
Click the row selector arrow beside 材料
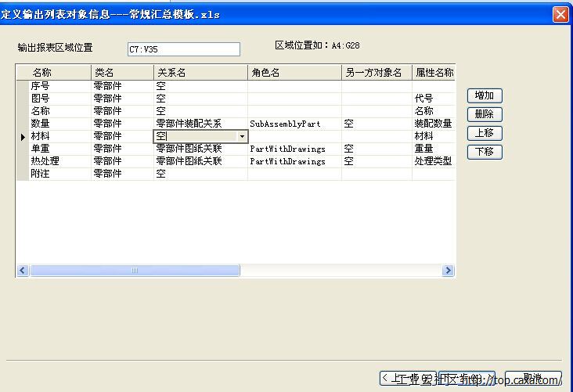pos(23,136)
